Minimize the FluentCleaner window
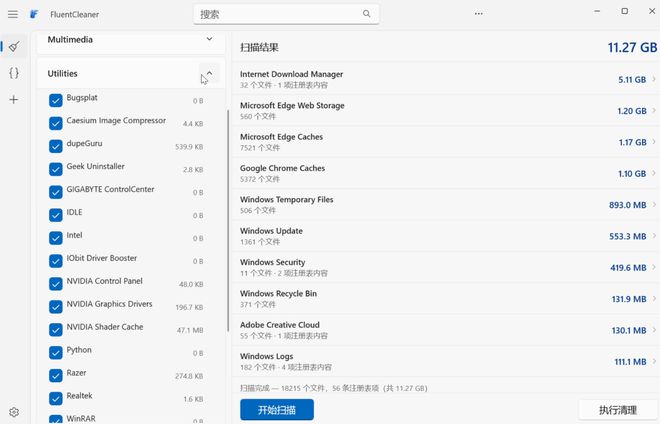Screen dimensions: 660x424 click(x=597, y=11)
